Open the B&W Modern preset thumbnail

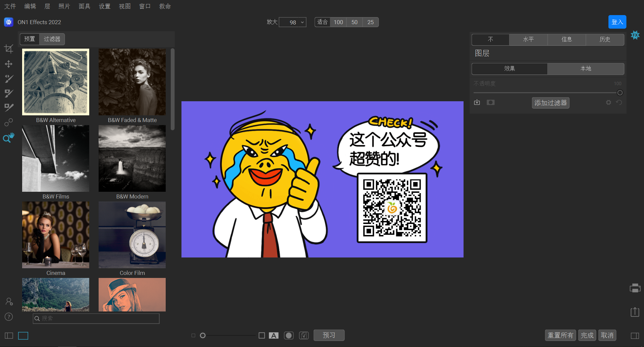132,159
